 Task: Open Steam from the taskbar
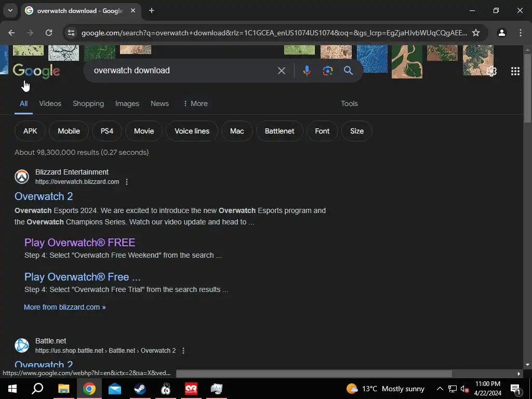pyautogui.click(x=140, y=389)
